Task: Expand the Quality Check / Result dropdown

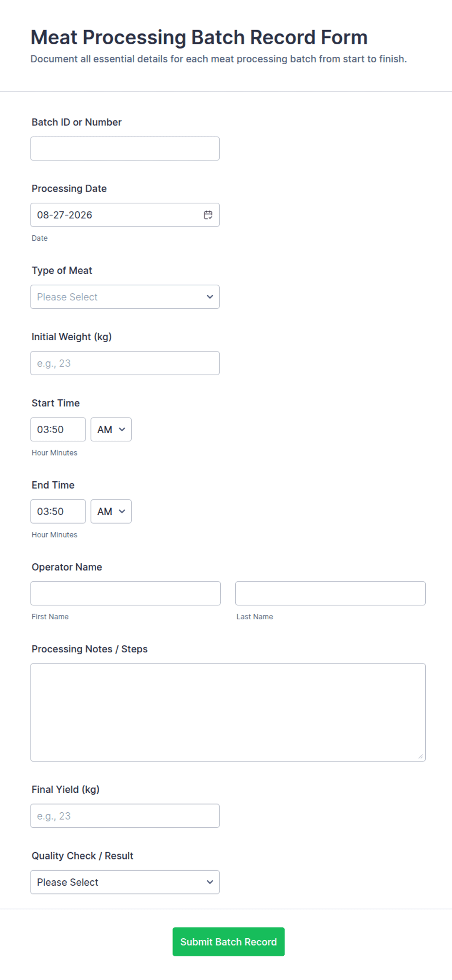Action: pos(125,882)
